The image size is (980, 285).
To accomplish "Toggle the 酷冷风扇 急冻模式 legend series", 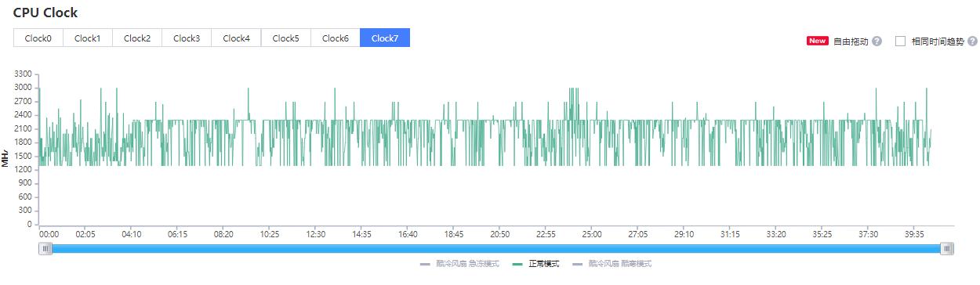I will [x=459, y=264].
